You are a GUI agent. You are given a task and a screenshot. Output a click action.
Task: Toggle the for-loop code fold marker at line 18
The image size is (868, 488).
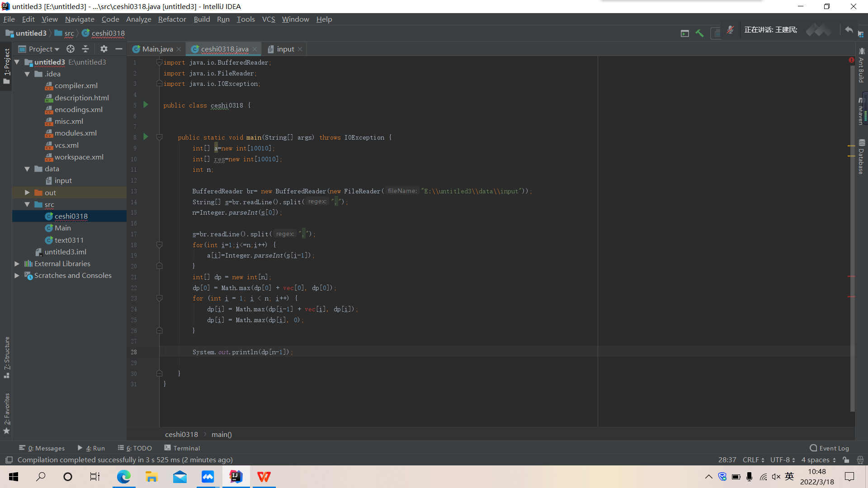click(x=159, y=244)
